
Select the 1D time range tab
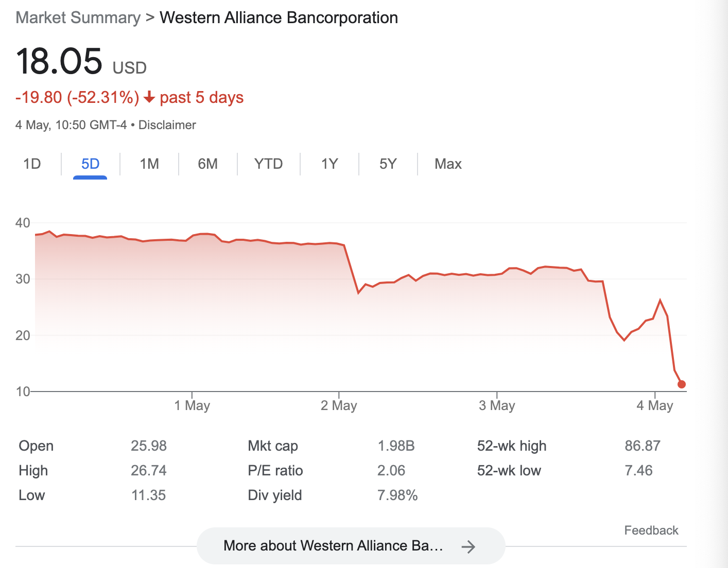32,164
